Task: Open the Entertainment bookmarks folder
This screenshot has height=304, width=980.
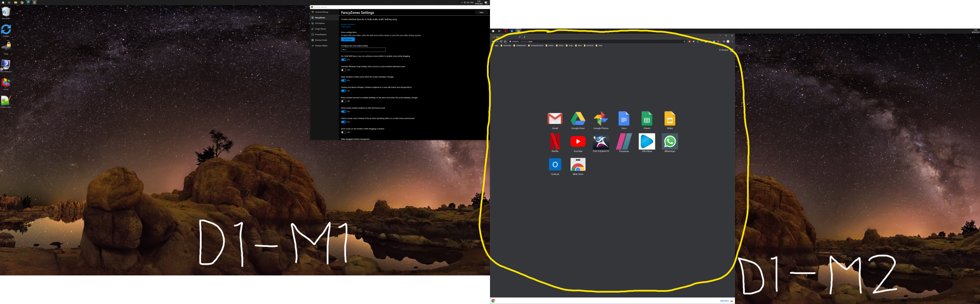Action: pyautogui.click(x=520, y=45)
